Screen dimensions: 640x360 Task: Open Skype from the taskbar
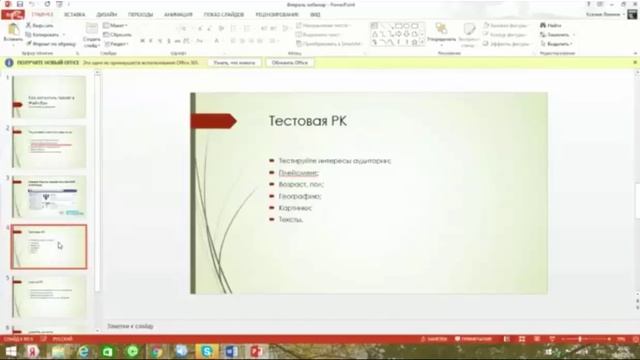pos(207,351)
